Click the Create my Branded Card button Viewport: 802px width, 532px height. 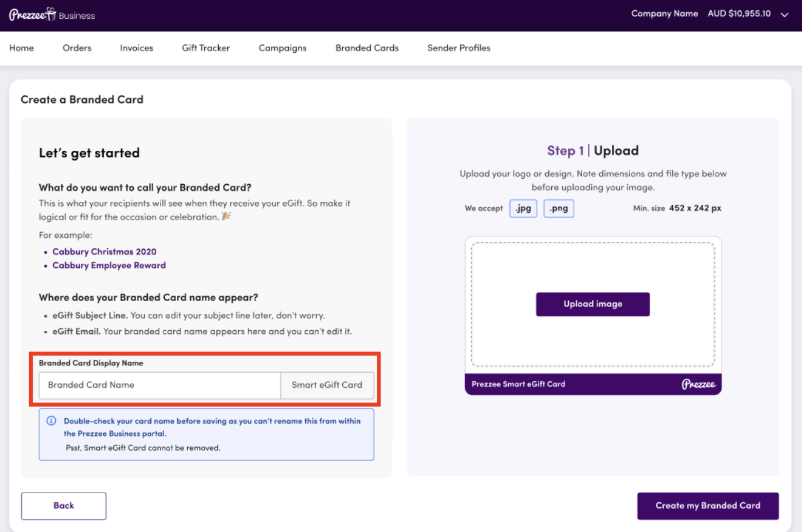[708, 506]
